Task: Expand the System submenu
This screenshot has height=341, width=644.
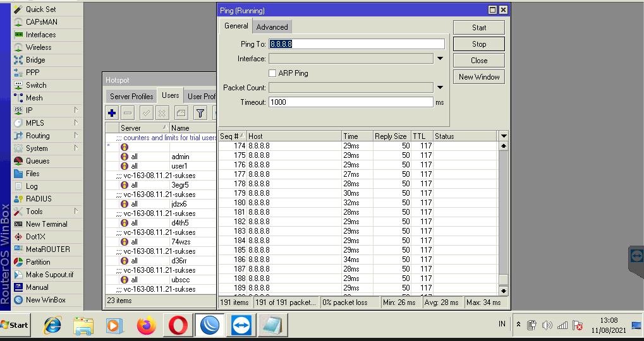Action: (76, 148)
